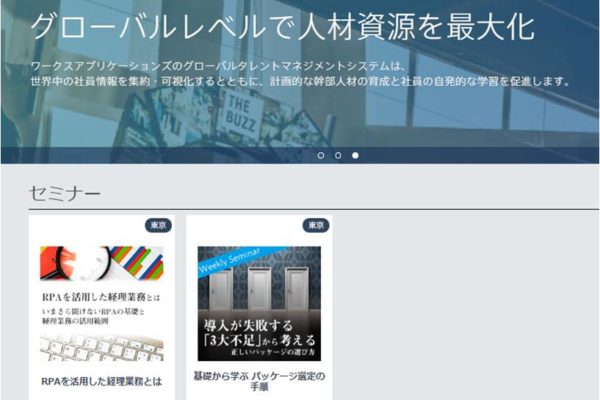Open the RPAを活用した経理業務とは title link
Screen dimensions: 600x400
click(101, 381)
